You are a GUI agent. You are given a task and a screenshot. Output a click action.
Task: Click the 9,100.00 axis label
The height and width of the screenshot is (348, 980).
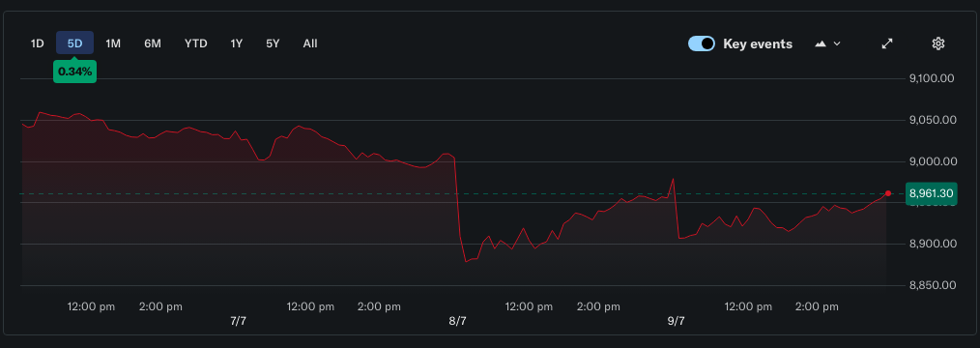click(932, 78)
